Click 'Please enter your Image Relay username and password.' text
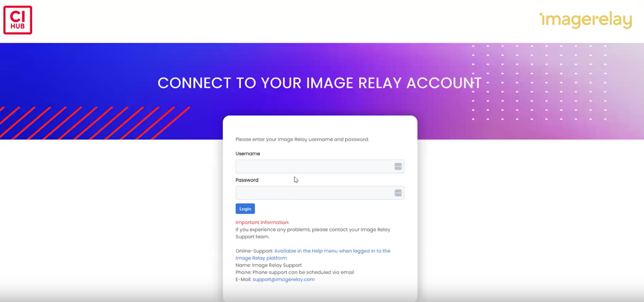Image resolution: width=644 pixels, height=302 pixels. coord(302,139)
